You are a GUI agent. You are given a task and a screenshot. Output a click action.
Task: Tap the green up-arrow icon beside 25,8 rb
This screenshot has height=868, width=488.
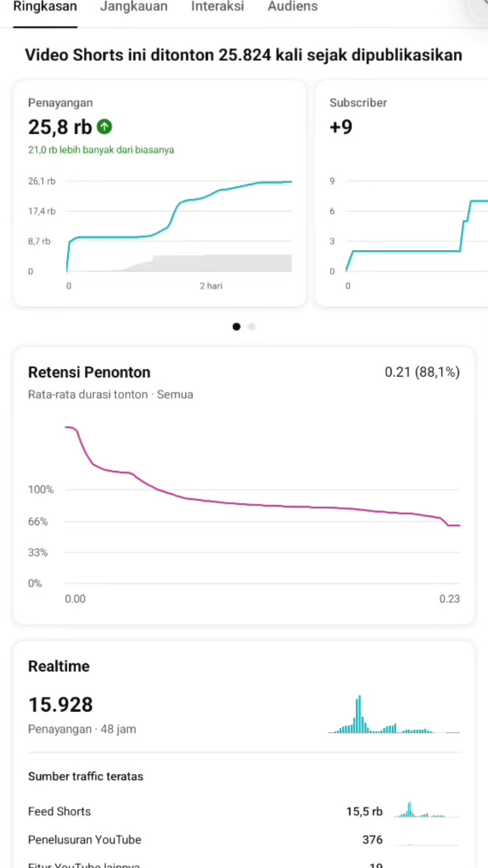pos(104,127)
